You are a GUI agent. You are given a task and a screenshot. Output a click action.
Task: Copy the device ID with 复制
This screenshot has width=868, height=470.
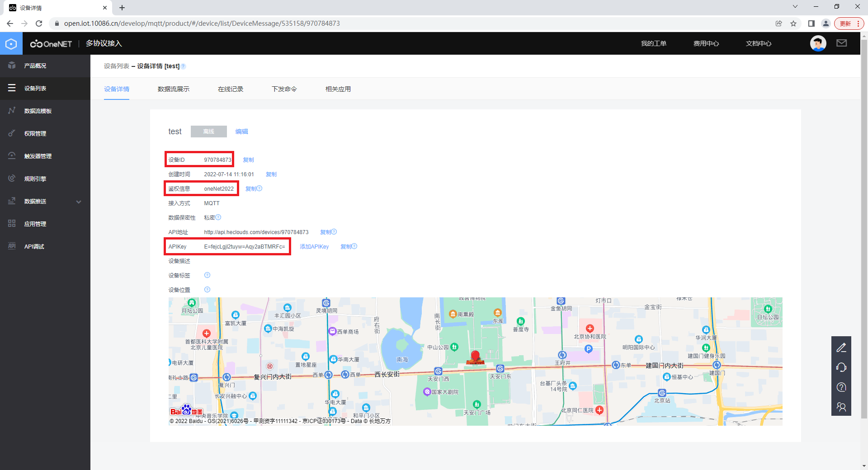pos(248,160)
